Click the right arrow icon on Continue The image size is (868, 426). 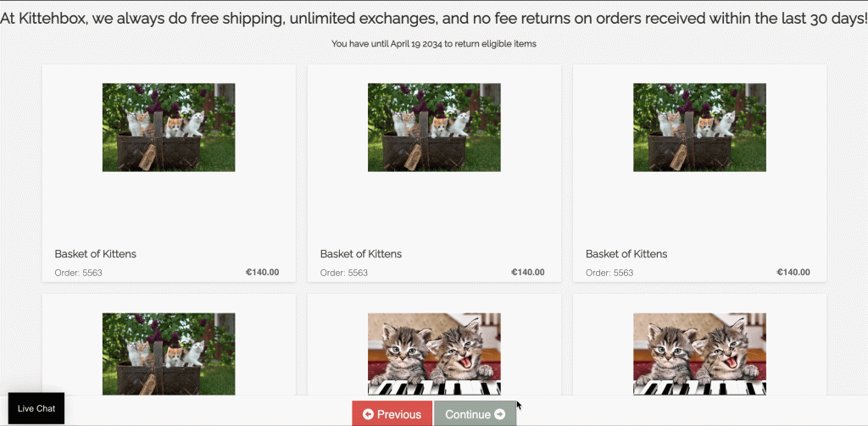click(x=499, y=414)
